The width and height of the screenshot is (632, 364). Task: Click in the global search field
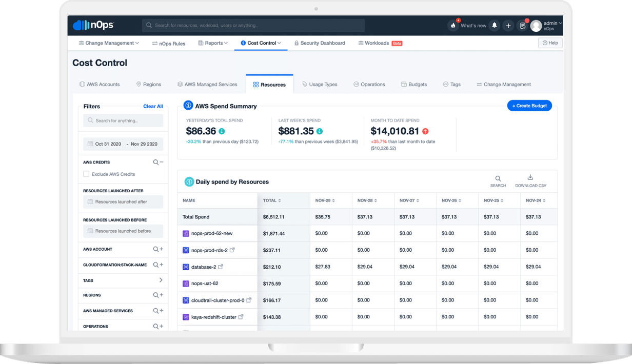tap(253, 25)
